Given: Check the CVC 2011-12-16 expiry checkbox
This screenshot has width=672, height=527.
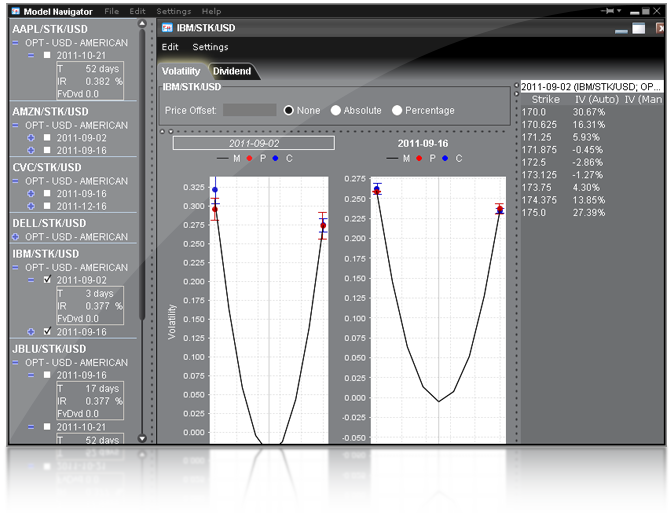Looking at the screenshot, I should [x=47, y=206].
